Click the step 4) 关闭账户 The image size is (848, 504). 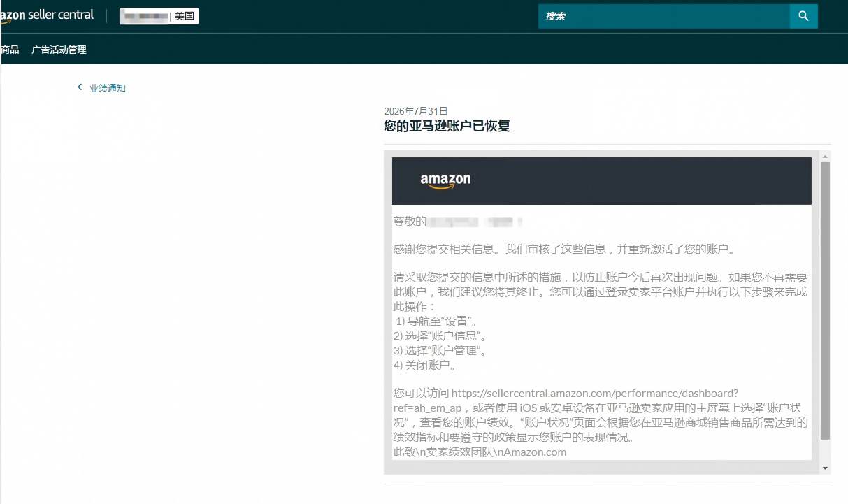click(424, 366)
